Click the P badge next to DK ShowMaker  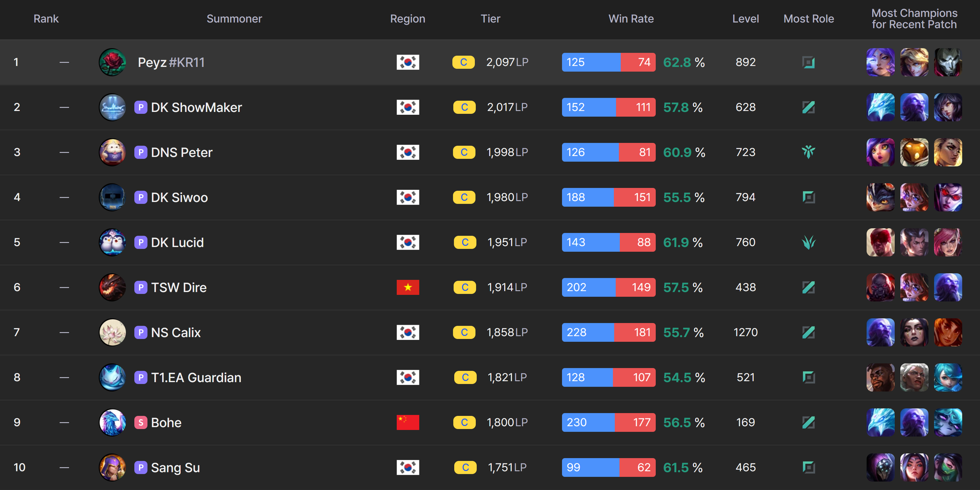[x=141, y=107]
